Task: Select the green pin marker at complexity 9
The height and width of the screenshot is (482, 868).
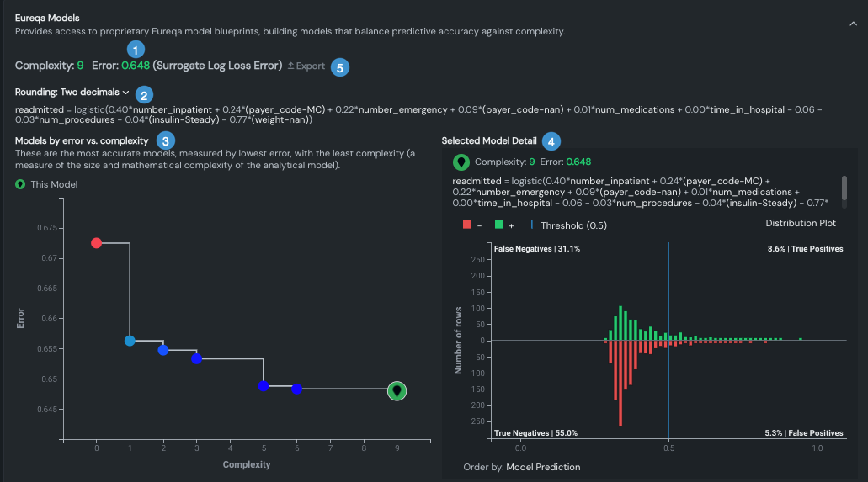Action: pyautogui.click(x=397, y=391)
